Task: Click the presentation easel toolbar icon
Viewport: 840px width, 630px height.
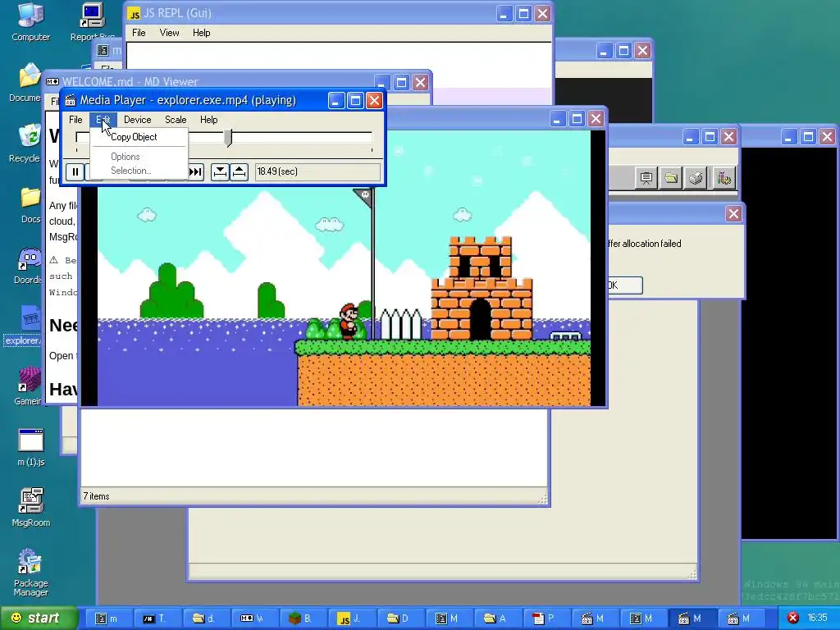Action: (646, 178)
